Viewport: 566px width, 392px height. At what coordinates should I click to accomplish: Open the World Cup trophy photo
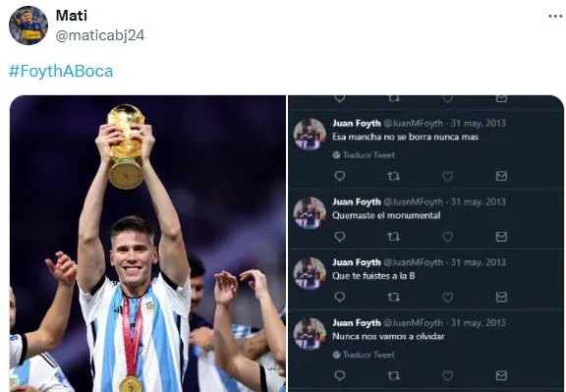(147, 244)
